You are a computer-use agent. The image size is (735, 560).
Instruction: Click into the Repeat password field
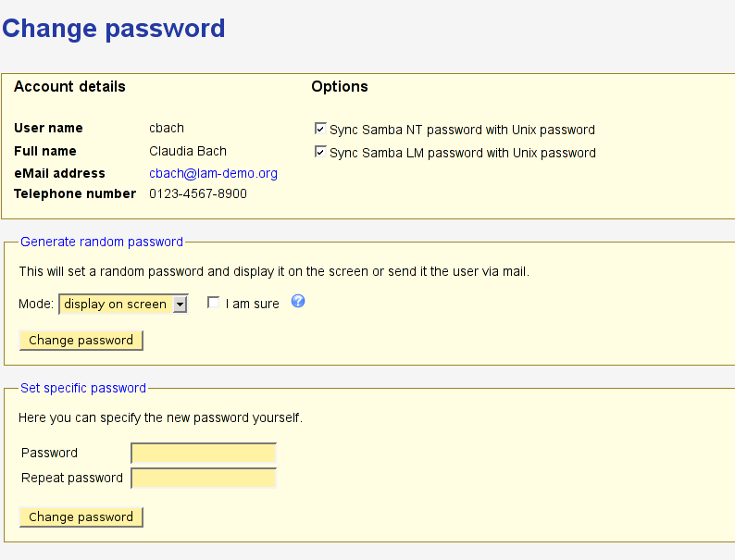coord(204,478)
